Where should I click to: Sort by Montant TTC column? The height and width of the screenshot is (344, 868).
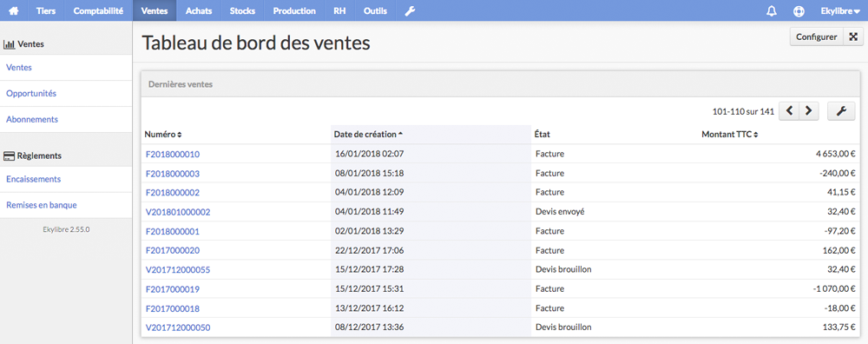tap(729, 134)
